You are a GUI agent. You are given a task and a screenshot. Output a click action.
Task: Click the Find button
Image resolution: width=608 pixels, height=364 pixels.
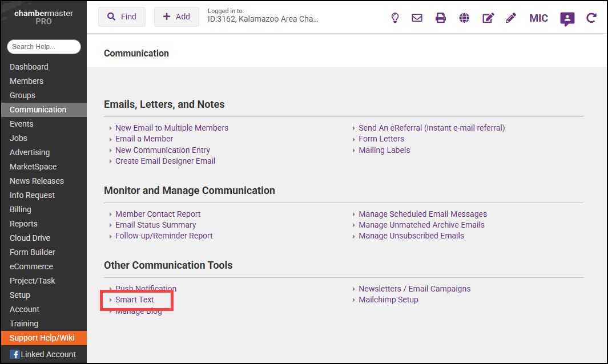click(x=122, y=17)
